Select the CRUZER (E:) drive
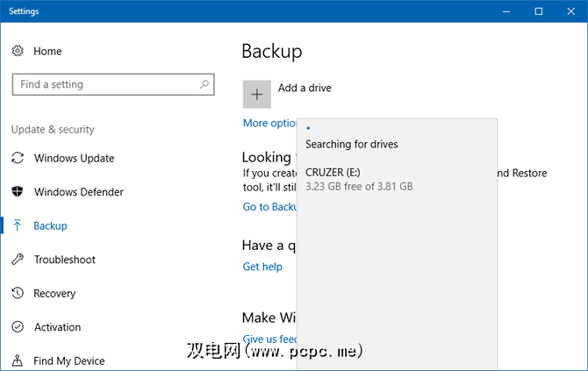 359,179
